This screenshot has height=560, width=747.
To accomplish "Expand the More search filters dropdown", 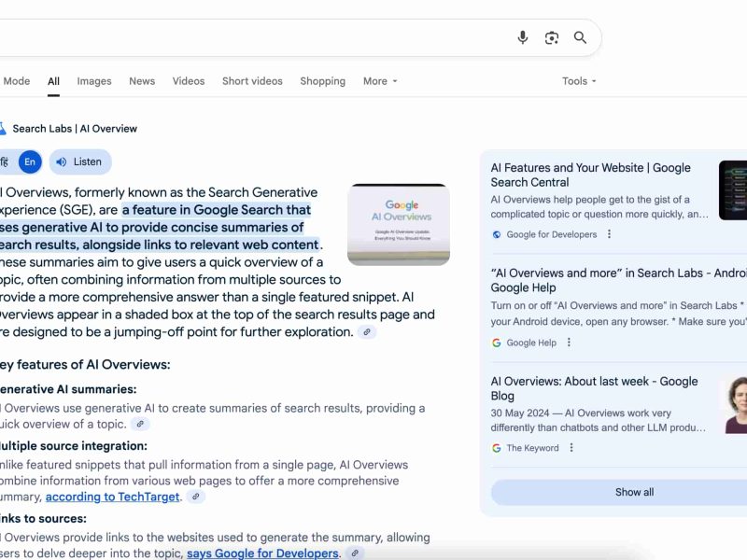I will (380, 81).
